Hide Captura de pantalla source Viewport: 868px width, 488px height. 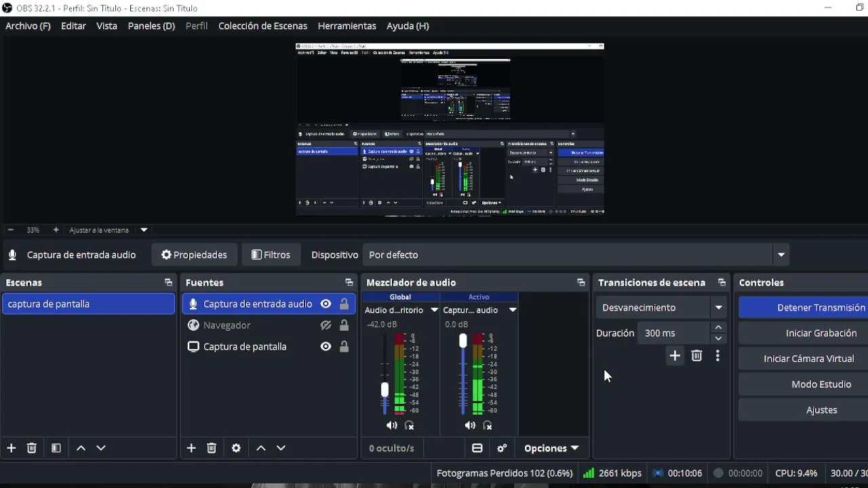[x=325, y=346]
